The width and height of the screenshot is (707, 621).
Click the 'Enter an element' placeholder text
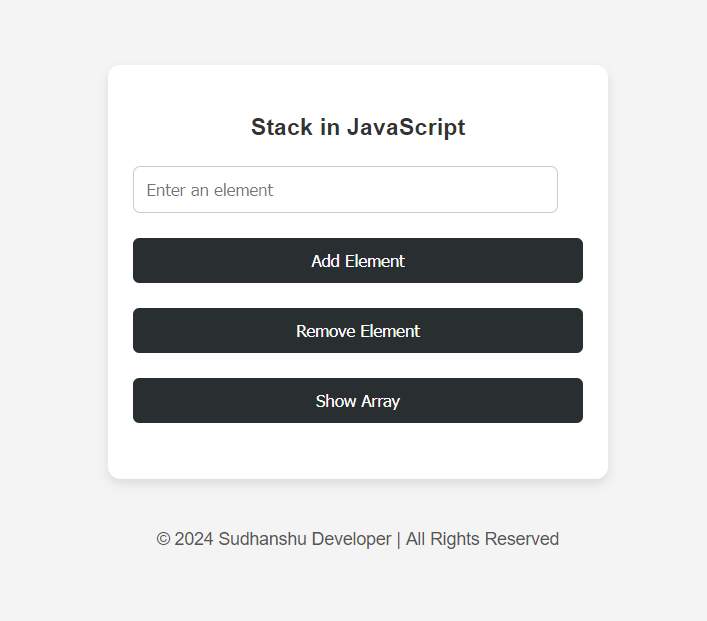[210, 190]
